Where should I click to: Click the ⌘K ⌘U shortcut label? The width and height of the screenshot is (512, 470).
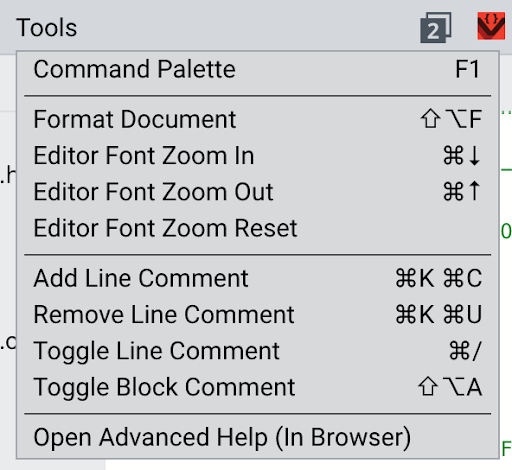[x=439, y=314]
